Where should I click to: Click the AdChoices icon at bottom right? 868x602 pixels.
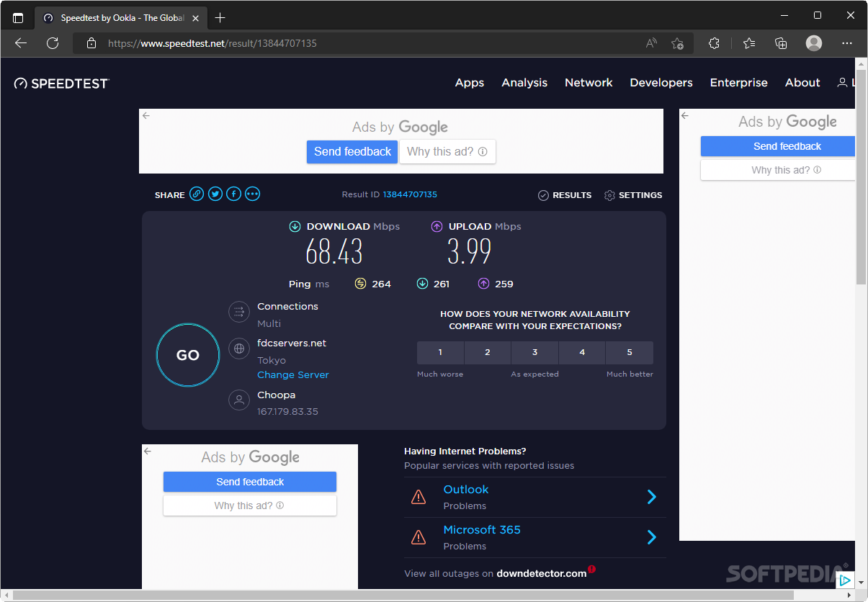click(x=846, y=580)
